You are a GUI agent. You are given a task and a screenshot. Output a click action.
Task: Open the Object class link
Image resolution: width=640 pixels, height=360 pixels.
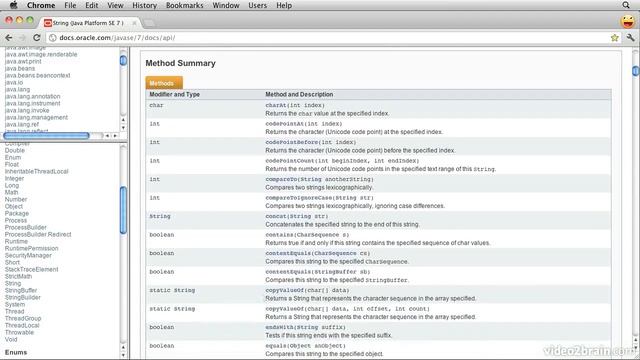tap(14, 206)
